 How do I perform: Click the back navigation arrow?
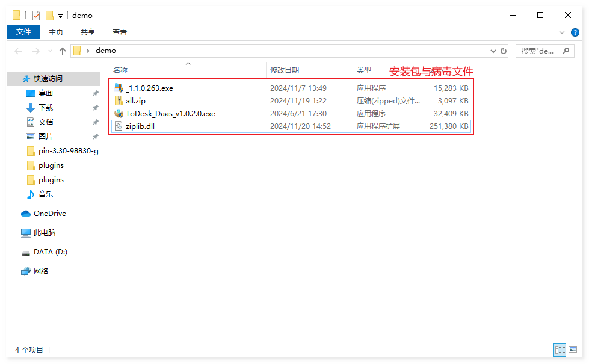[x=18, y=51]
